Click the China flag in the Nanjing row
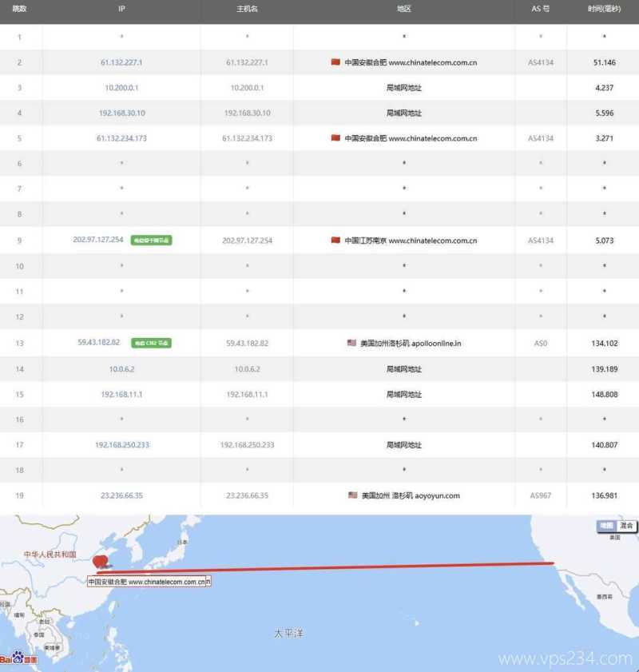The image size is (639, 672). pos(335,241)
